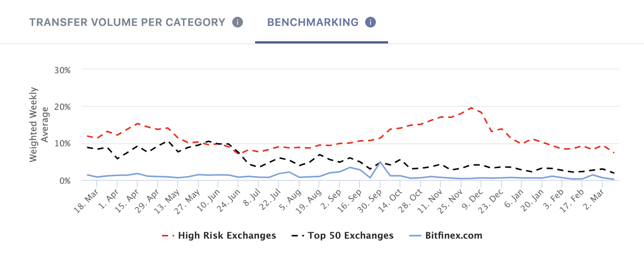Switch to Transfer Volume Per Category tab
Screen dimensions: 644x273
pos(127,22)
